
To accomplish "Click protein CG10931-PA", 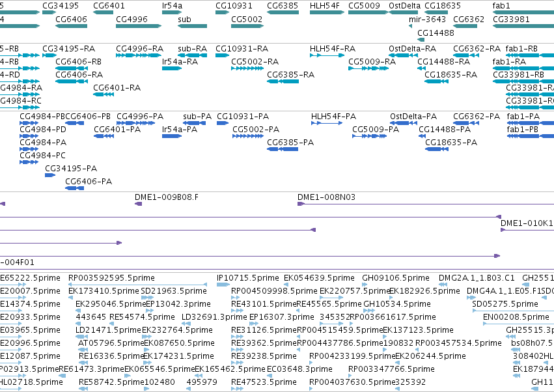I will point(223,123).
